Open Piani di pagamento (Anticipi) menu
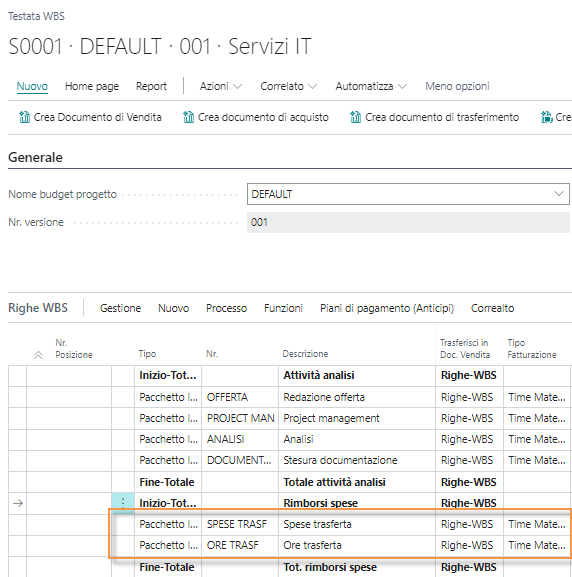The height and width of the screenshot is (577, 572). pos(387,308)
